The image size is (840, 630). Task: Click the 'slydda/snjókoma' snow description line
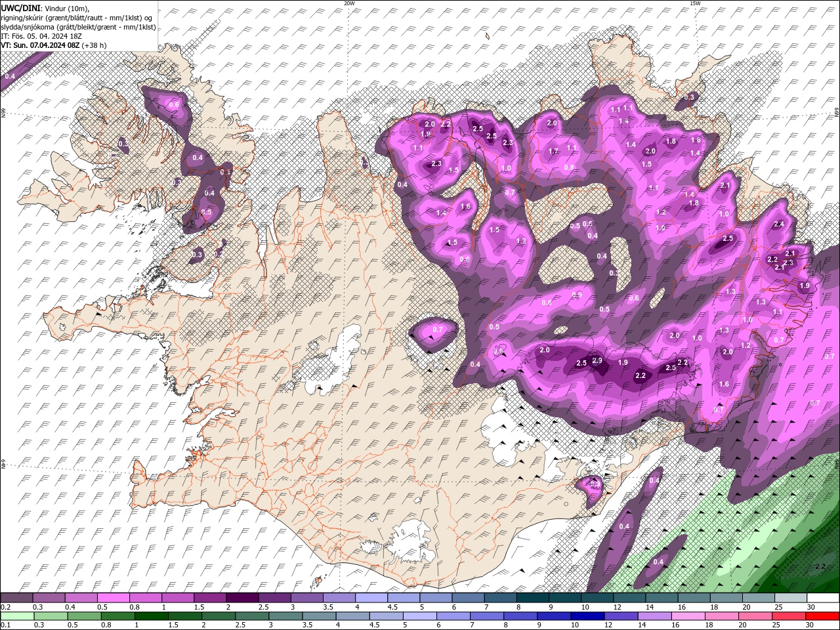[78, 27]
